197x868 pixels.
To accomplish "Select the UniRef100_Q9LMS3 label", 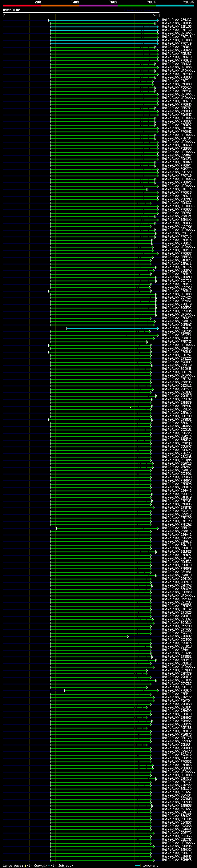I will pos(177,704).
